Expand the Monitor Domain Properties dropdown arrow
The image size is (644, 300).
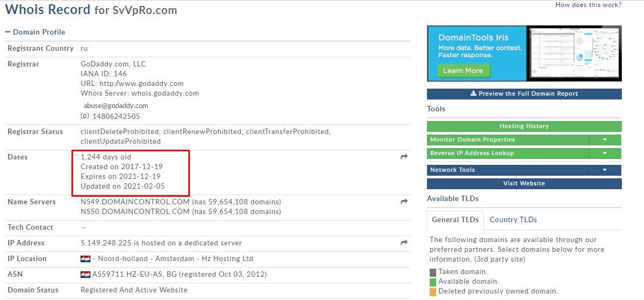pos(605,140)
